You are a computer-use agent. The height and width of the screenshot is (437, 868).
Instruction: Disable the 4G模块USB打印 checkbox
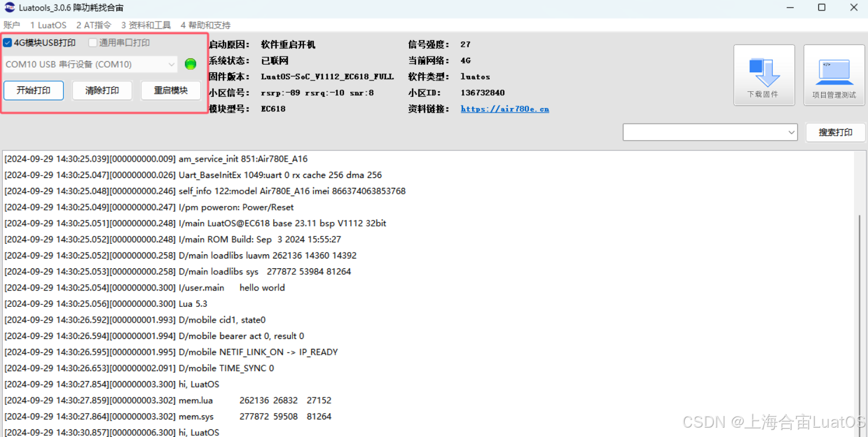tap(8, 42)
